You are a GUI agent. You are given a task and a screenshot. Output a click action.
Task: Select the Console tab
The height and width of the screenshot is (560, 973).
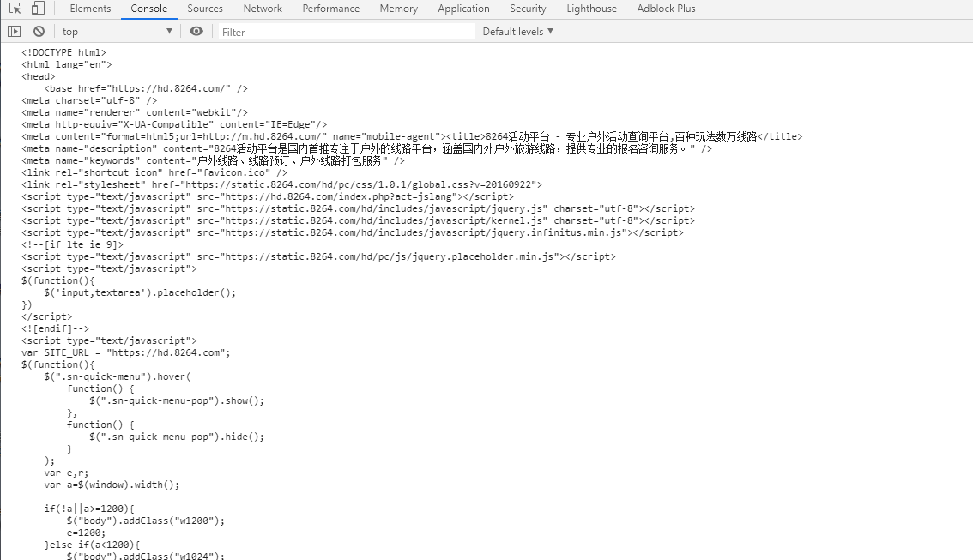[149, 9]
